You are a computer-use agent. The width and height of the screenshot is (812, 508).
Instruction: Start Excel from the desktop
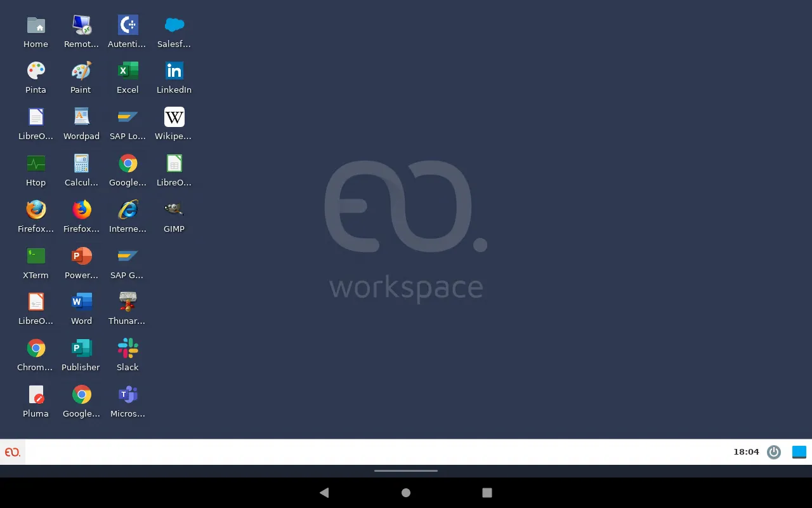point(128,71)
